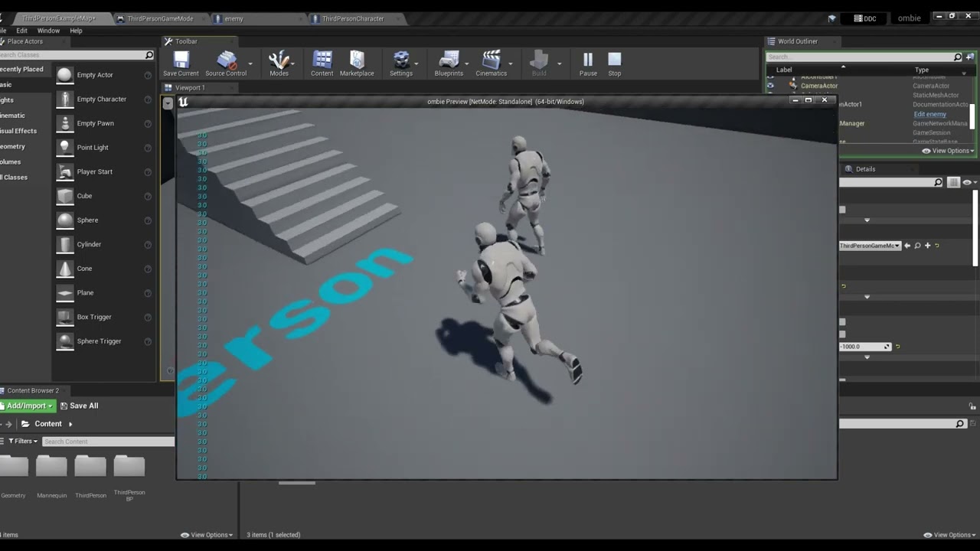
Task: Toggle the checkbox two rows above the -1000.0 field
Action: coord(842,322)
